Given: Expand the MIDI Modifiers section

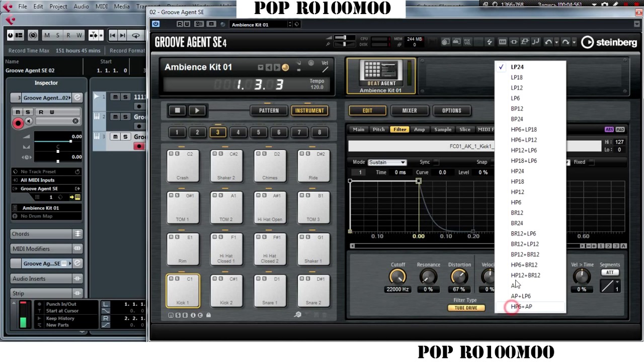Looking at the screenshot, I should [46, 249].
